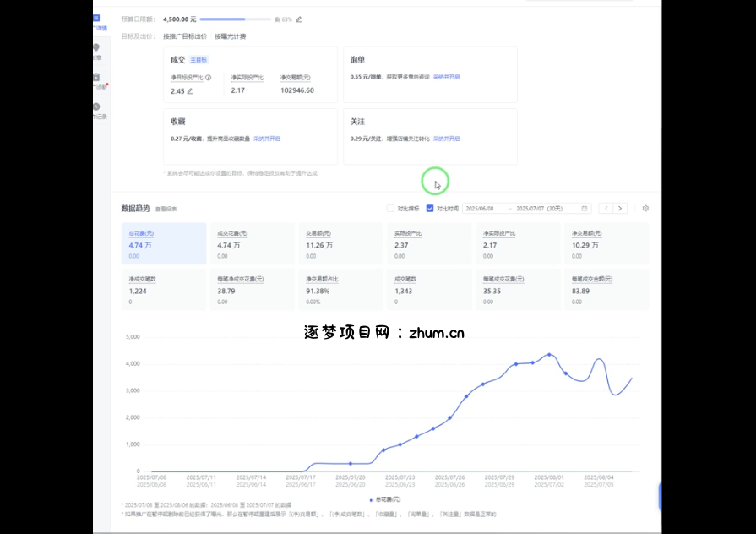Click 采纳并开启 in the 收藏 card
This screenshot has height=534, width=756.
click(x=267, y=138)
